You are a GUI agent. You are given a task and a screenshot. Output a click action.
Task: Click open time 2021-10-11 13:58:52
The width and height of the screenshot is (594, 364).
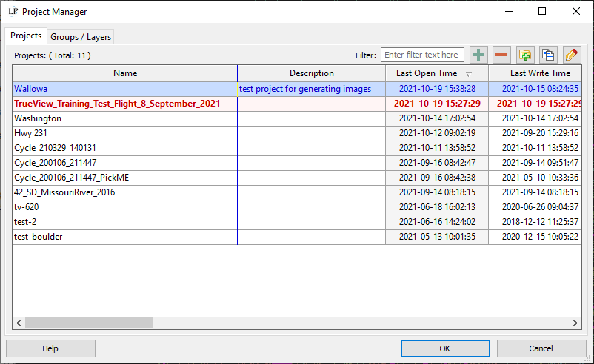(437, 148)
